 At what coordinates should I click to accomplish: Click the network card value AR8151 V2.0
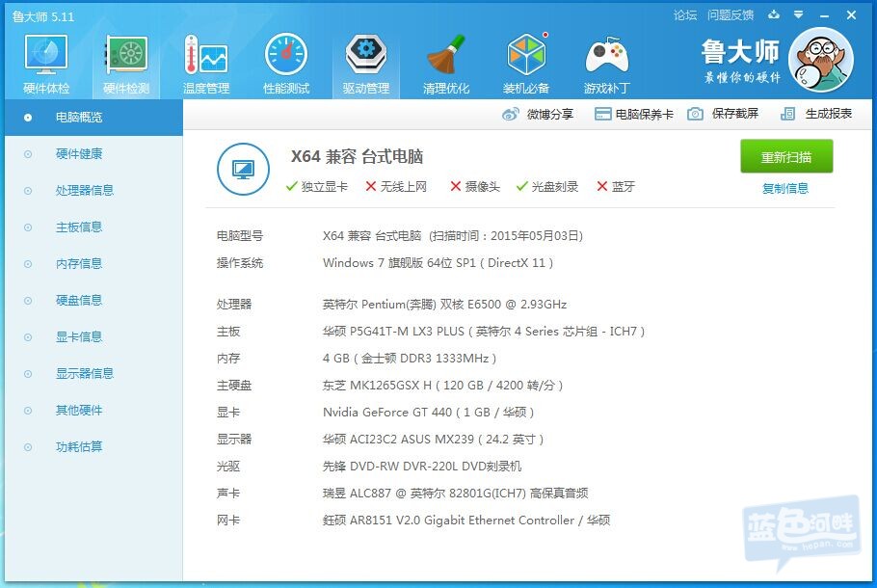coord(466,521)
